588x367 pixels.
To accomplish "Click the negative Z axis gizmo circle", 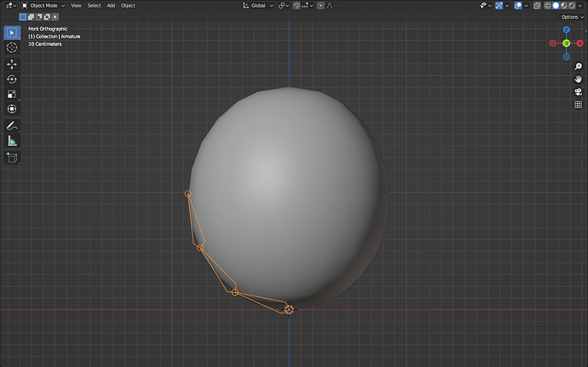I will 566,57.
